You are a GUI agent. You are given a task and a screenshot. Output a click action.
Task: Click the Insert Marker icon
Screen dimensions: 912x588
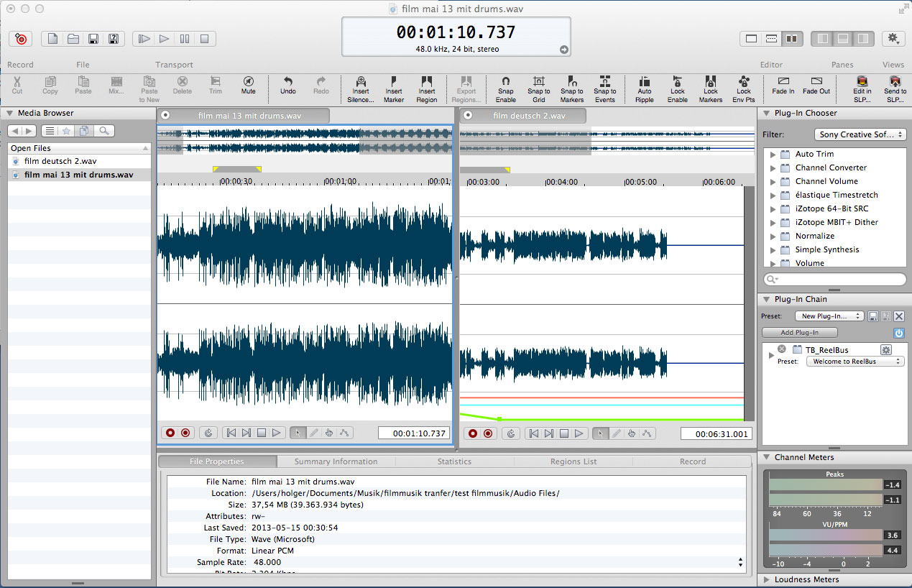394,82
